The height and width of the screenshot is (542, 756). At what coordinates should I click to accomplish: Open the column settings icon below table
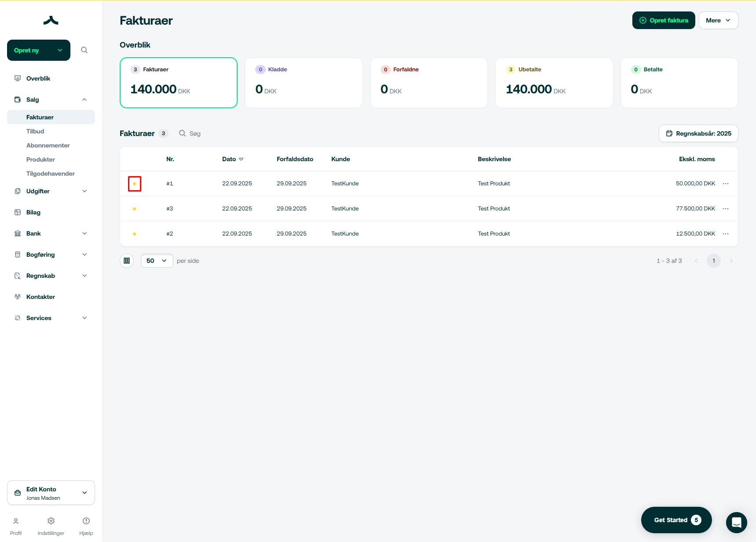[x=127, y=261]
